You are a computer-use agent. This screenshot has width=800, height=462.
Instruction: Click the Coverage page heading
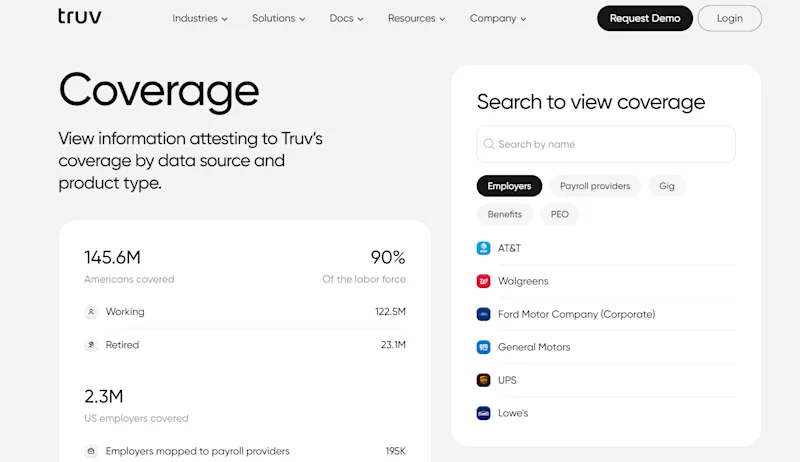pyautogui.click(x=159, y=91)
